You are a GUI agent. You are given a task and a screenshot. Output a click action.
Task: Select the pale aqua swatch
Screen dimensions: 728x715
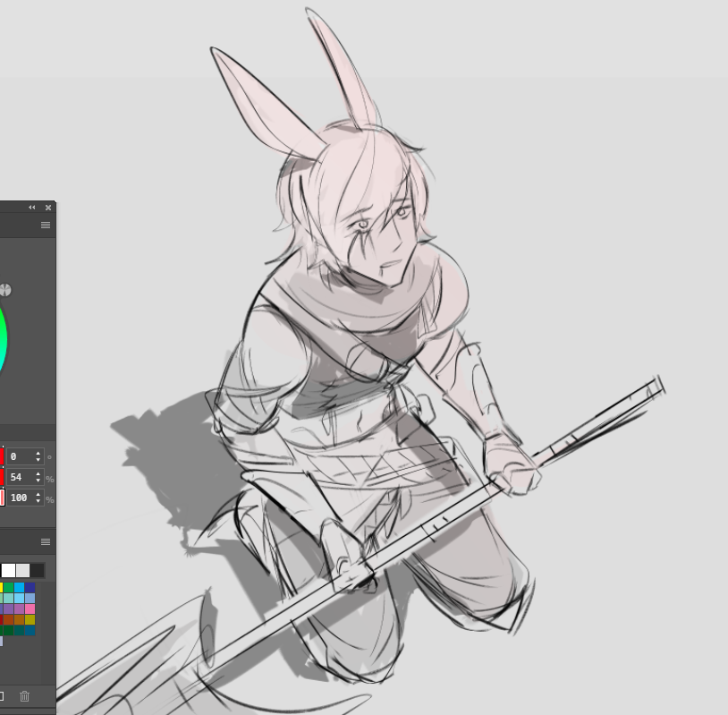click(8, 598)
